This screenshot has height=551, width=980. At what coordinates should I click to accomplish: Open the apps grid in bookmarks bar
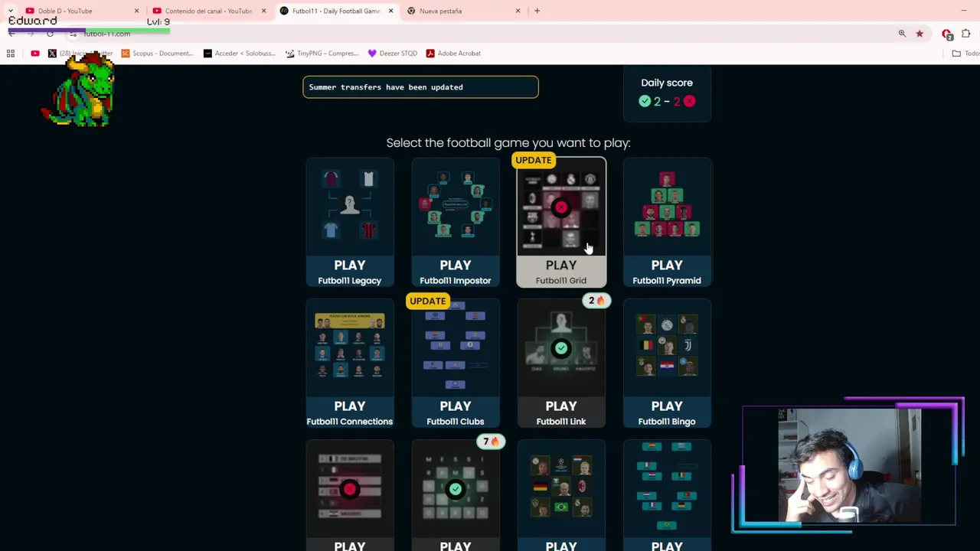(x=11, y=54)
